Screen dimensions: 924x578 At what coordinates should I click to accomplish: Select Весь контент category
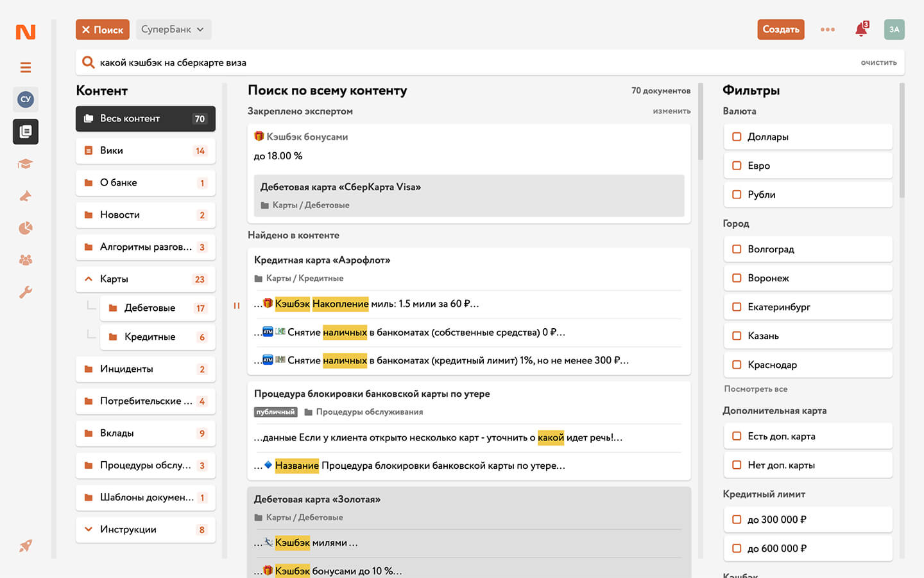click(x=146, y=119)
